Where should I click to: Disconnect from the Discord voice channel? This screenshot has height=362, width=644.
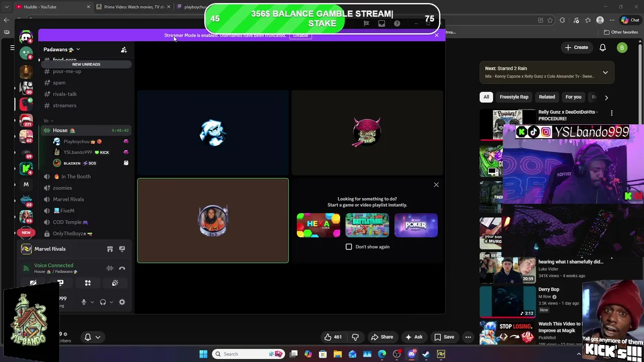pos(122,268)
